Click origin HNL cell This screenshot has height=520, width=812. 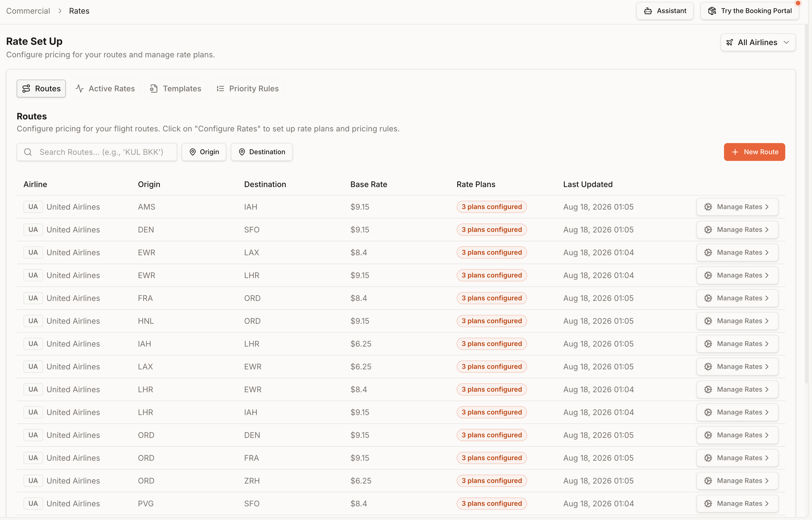(146, 321)
